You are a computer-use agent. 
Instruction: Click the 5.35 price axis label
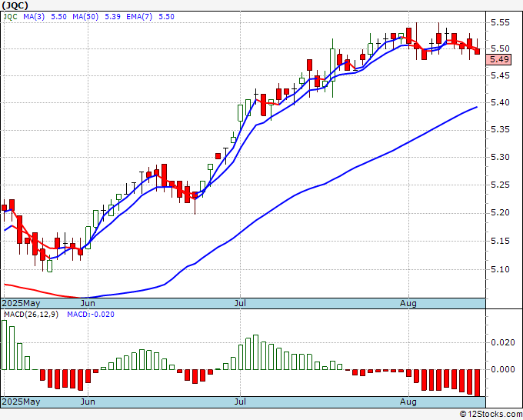(500, 130)
